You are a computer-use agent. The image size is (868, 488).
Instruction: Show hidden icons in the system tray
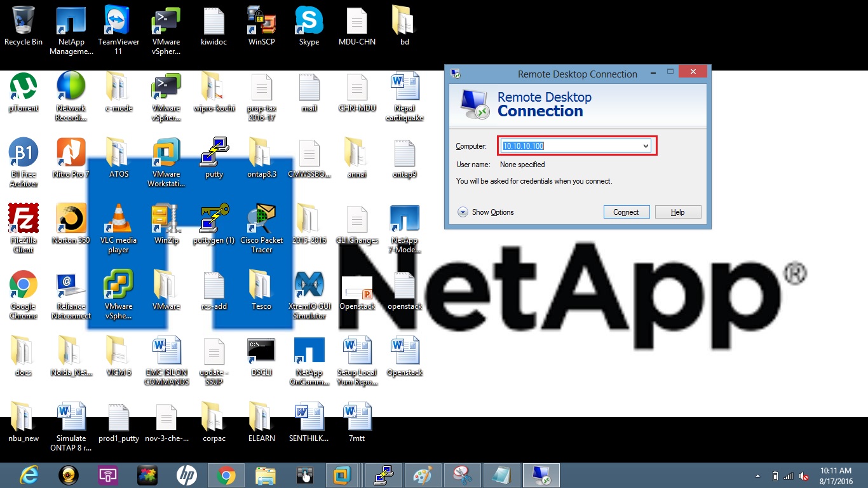757,475
